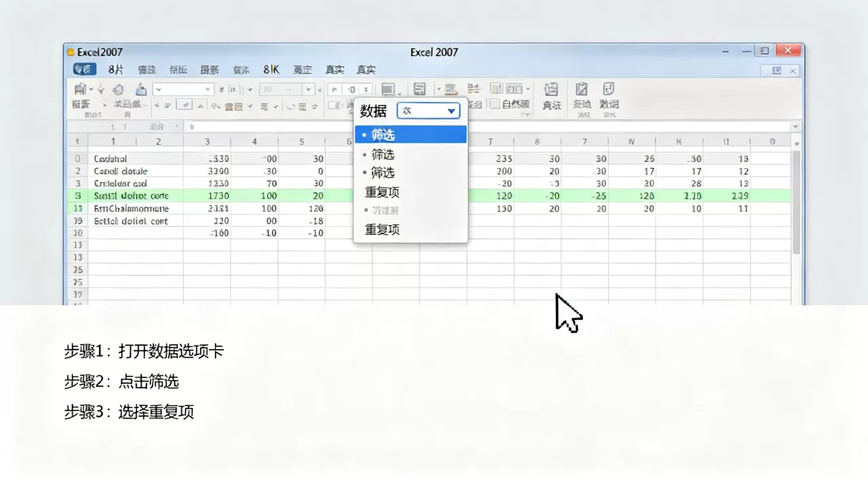Screen dimensions: 868x488
Task: Click the monitor-shaped icon above the 数据 popup
Action: click(x=388, y=89)
